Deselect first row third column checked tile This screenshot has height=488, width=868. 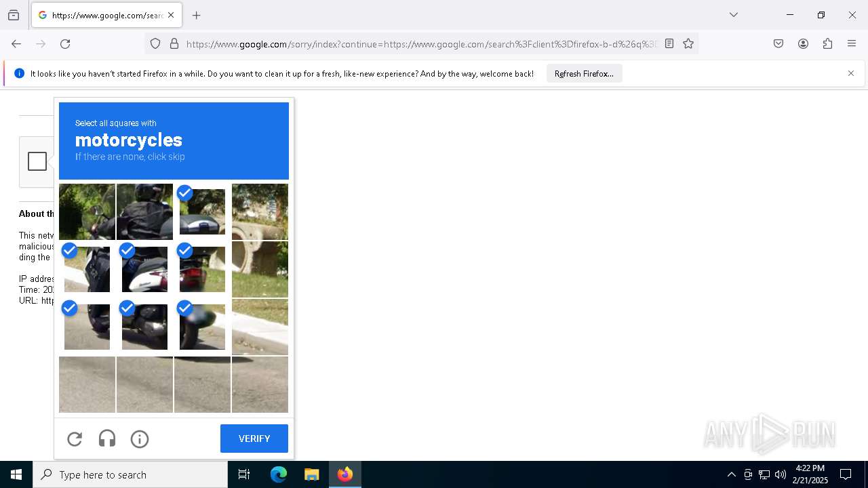pos(202,211)
